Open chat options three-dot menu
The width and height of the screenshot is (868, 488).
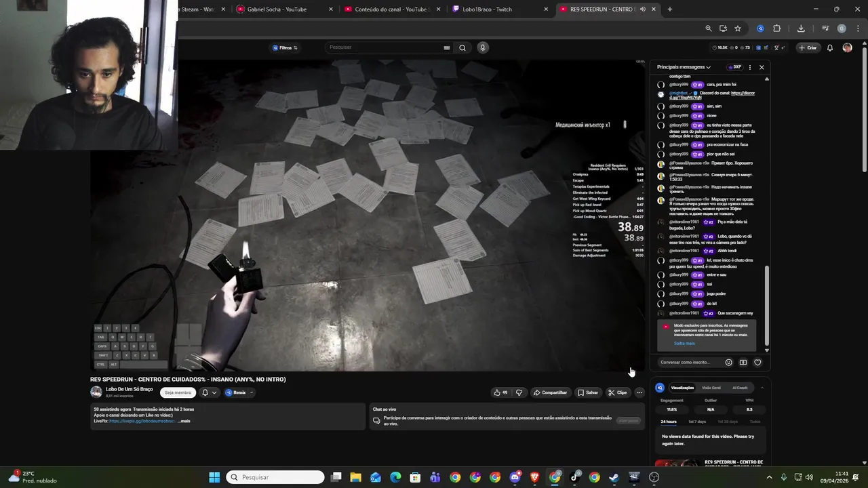tap(750, 67)
